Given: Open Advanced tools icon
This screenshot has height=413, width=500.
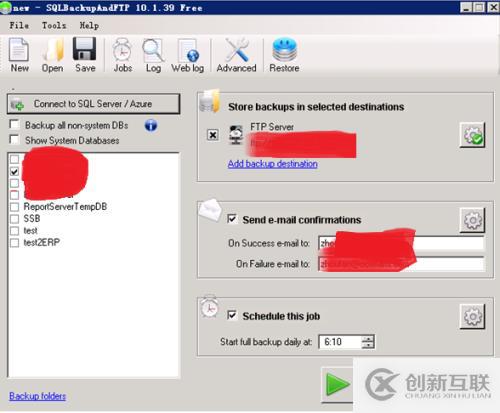Looking at the screenshot, I should [236, 55].
